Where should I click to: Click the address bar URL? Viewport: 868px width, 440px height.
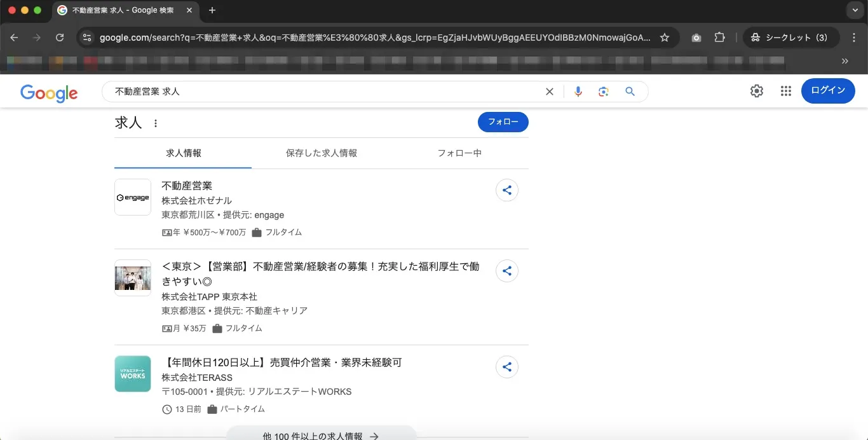point(375,38)
